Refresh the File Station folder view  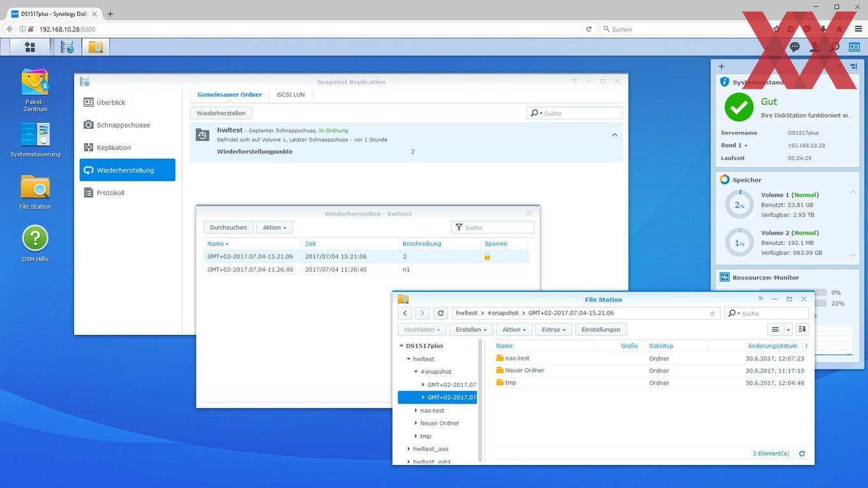(440, 313)
